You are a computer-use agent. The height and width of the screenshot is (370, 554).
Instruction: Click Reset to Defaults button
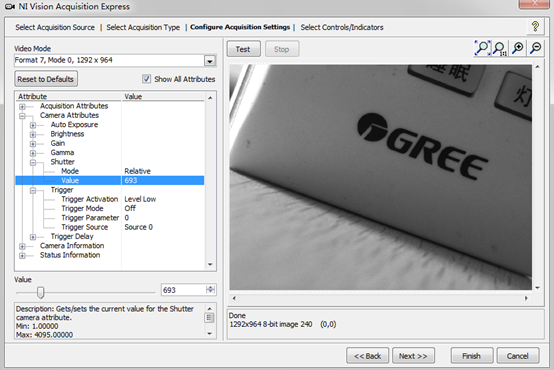click(46, 79)
